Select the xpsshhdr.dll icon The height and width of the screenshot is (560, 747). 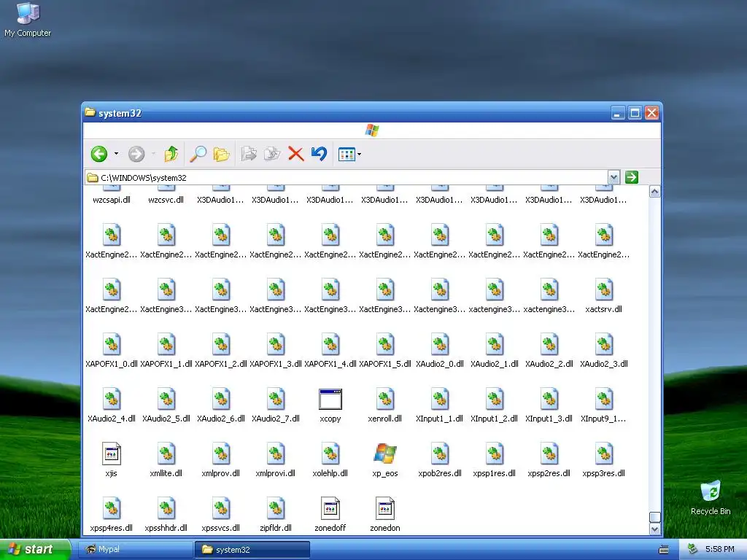tap(166, 508)
